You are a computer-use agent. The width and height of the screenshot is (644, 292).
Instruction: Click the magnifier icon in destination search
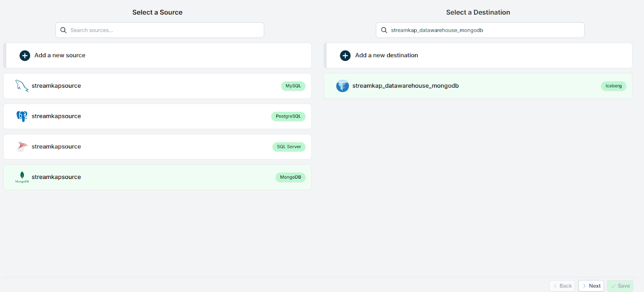(x=384, y=30)
